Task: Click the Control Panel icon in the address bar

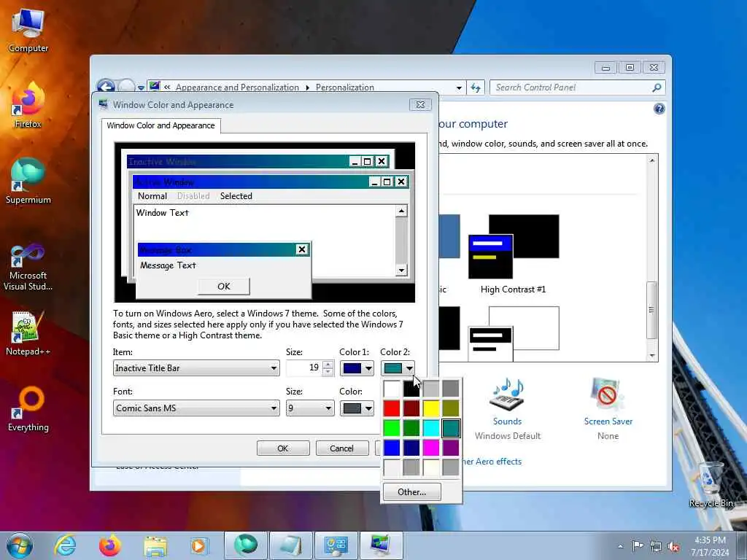Action: (x=155, y=86)
